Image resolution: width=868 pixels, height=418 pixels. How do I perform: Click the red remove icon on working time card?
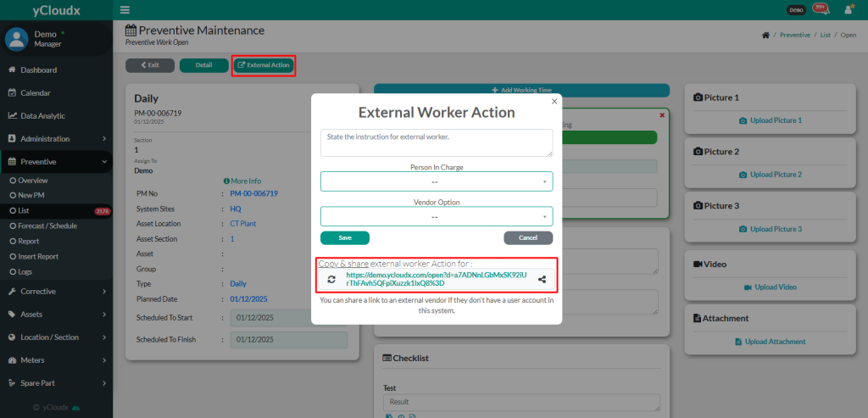click(x=662, y=115)
